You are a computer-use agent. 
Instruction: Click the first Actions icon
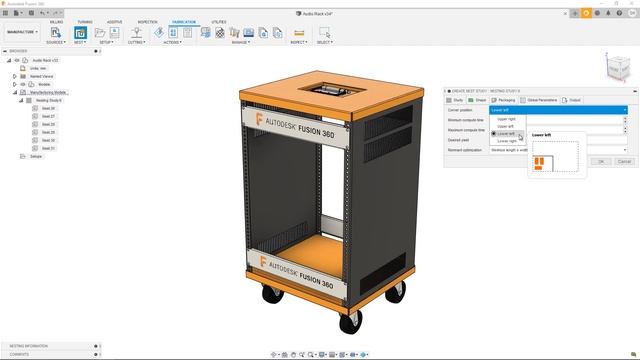point(159,32)
